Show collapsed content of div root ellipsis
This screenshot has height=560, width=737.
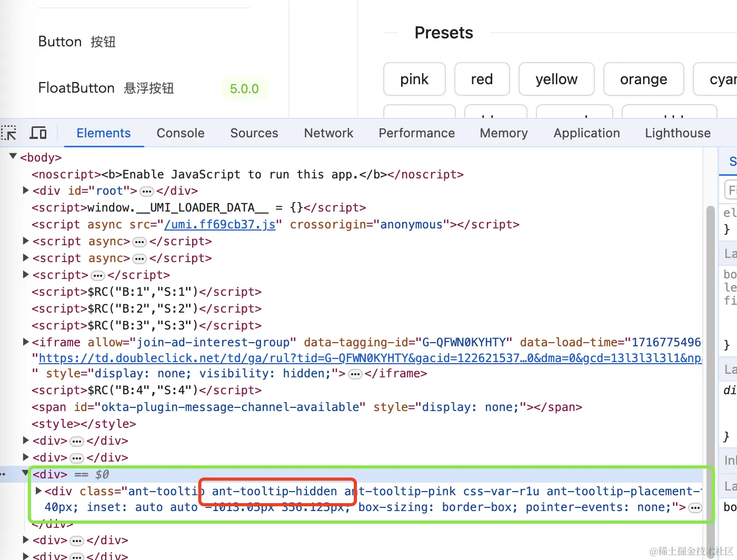pyautogui.click(x=147, y=191)
